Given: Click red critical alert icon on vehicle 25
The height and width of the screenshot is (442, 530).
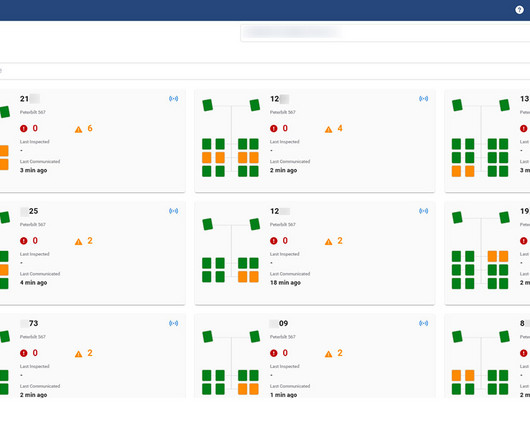Looking at the screenshot, I should tap(24, 241).
